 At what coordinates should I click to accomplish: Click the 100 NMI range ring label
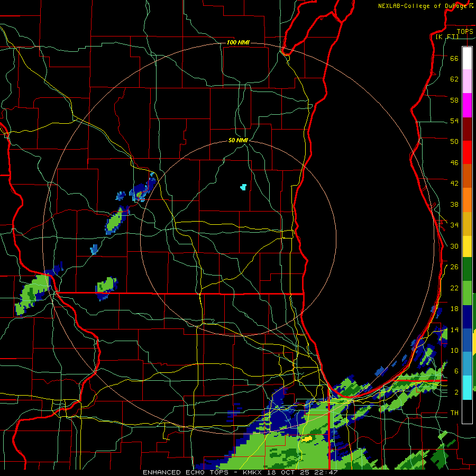pyautogui.click(x=238, y=42)
